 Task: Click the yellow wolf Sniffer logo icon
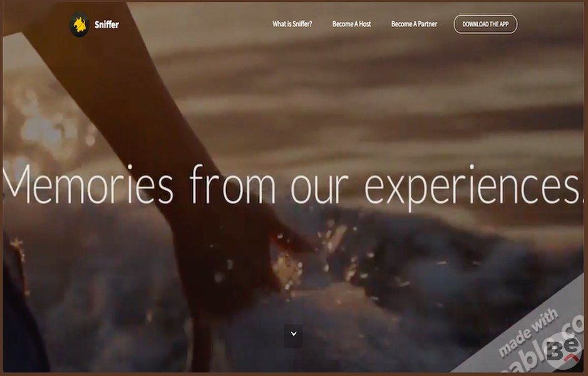(x=80, y=24)
